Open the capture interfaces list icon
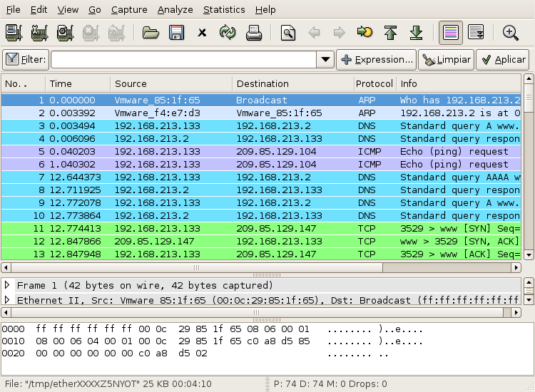The width and height of the screenshot is (535, 392). click(14, 33)
